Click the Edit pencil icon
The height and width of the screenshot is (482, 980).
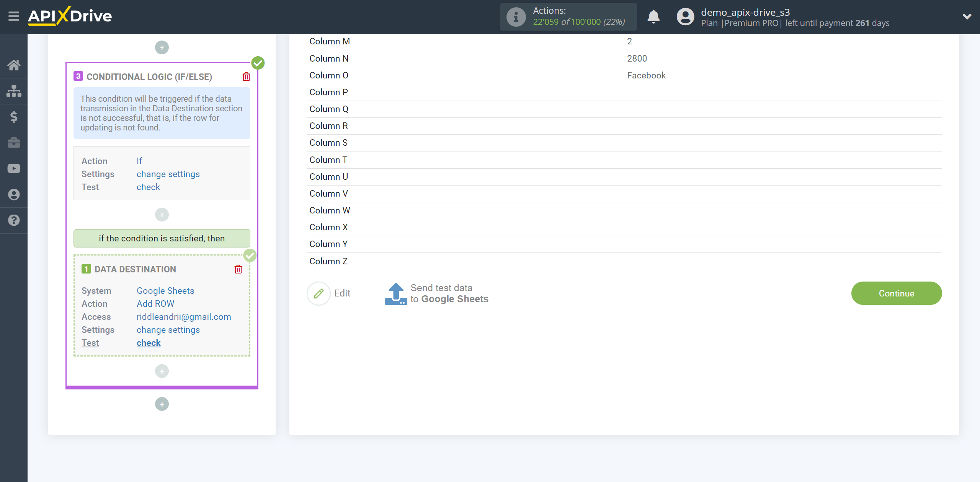coord(318,293)
